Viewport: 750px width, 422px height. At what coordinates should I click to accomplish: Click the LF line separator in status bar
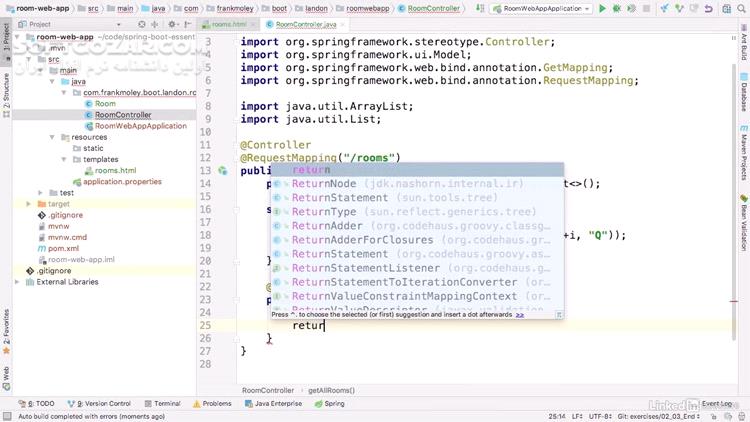[577, 417]
